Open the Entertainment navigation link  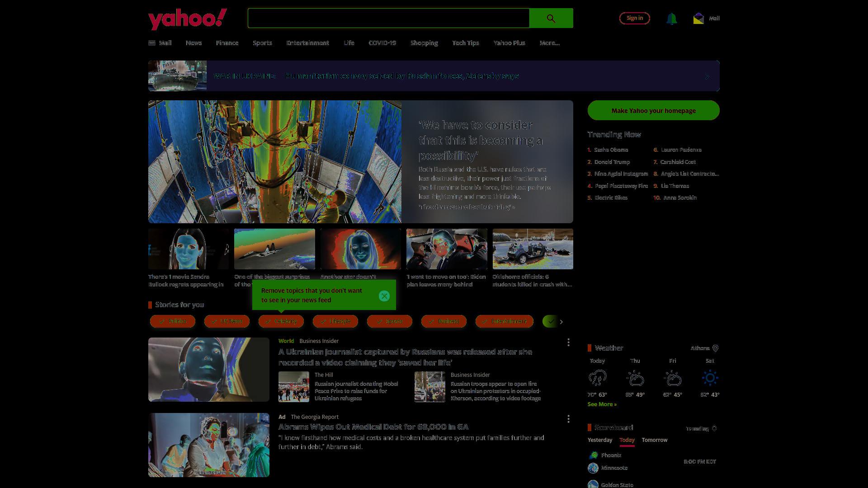[x=308, y=43]
